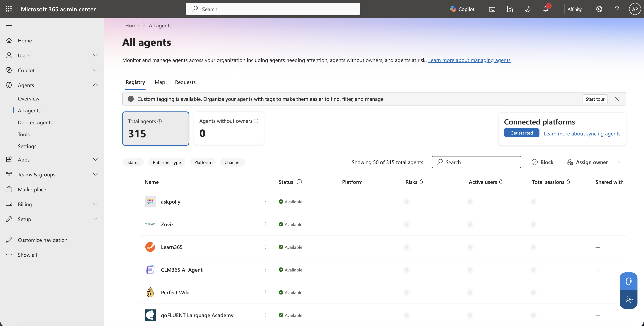Open notifications bell icon
Viewport: 644px width, 326px height.
545,9
